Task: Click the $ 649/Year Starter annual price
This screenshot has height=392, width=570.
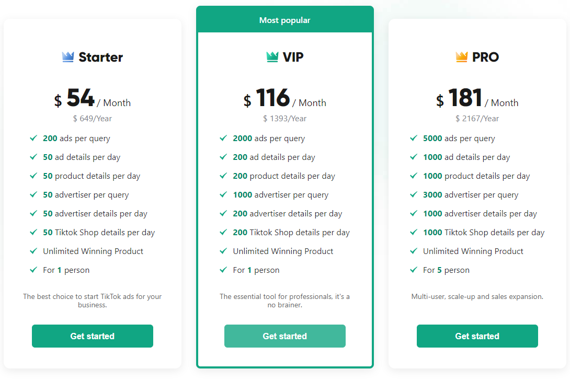Action: [x=93, y=119]
